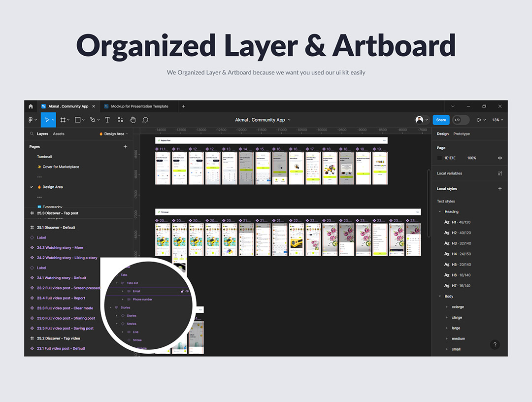This screenshot has width=532, height=402.
Task: Expand the xxlarge body style group
Action: 447,307
